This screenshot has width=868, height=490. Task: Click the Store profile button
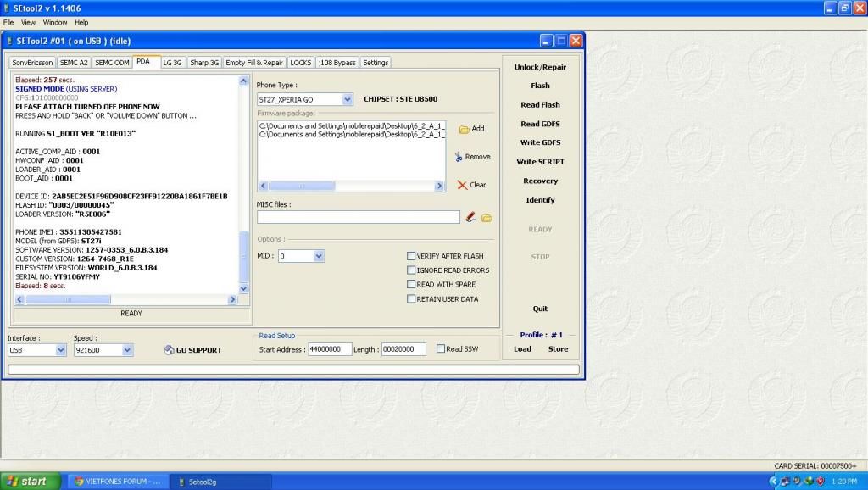pos(558,348)
